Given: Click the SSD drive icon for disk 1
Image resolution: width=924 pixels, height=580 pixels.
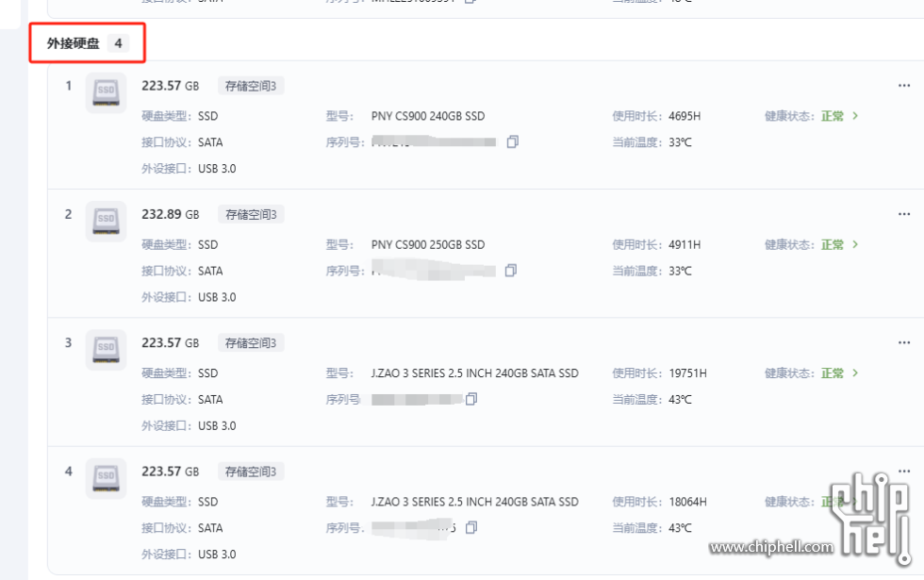Looking at the screenshot, I should tap(106, 93).
